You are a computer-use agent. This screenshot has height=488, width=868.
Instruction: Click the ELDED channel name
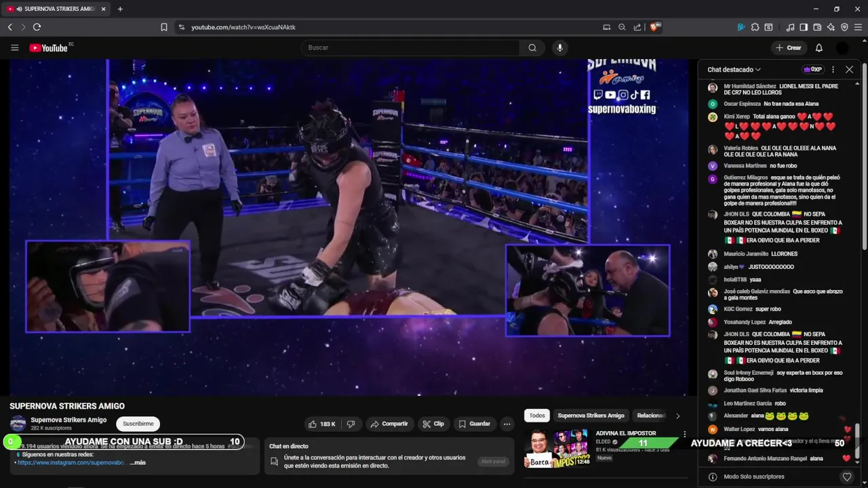[602, 442]
